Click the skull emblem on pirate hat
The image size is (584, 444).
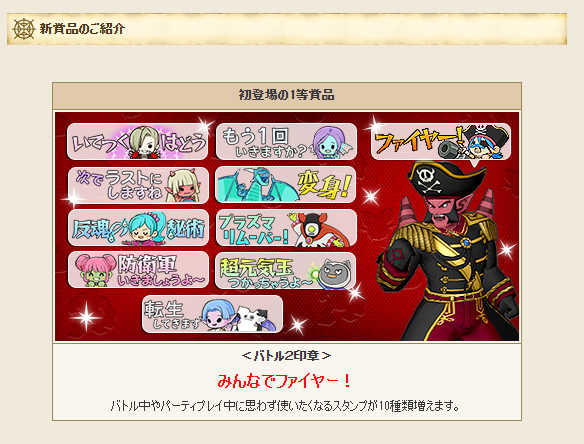(x=428, y=180)
